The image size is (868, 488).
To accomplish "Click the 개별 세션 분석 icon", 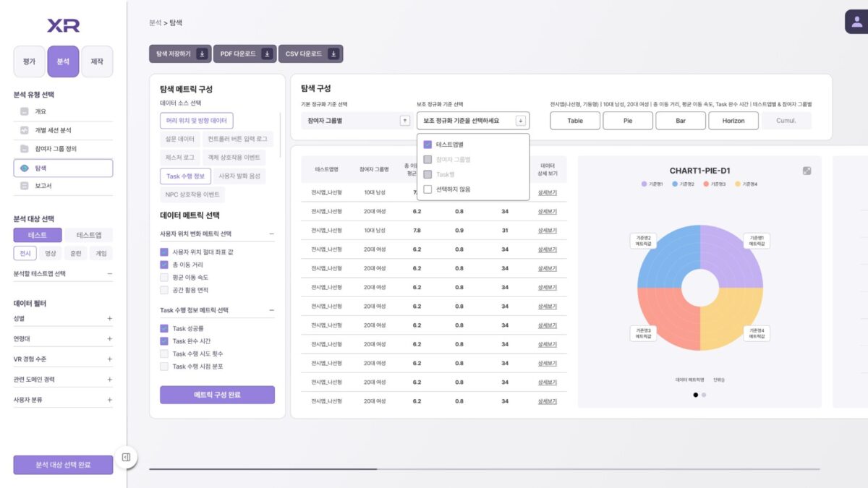I will [25, 131].
